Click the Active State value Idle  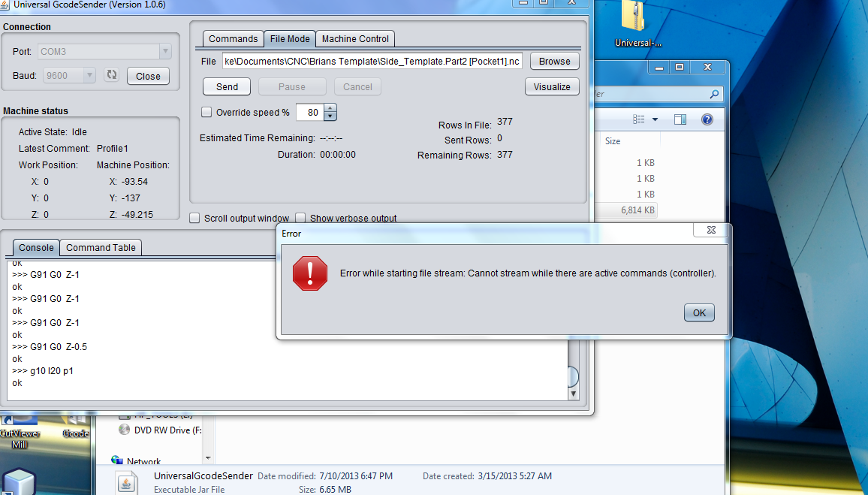[79, 131]
